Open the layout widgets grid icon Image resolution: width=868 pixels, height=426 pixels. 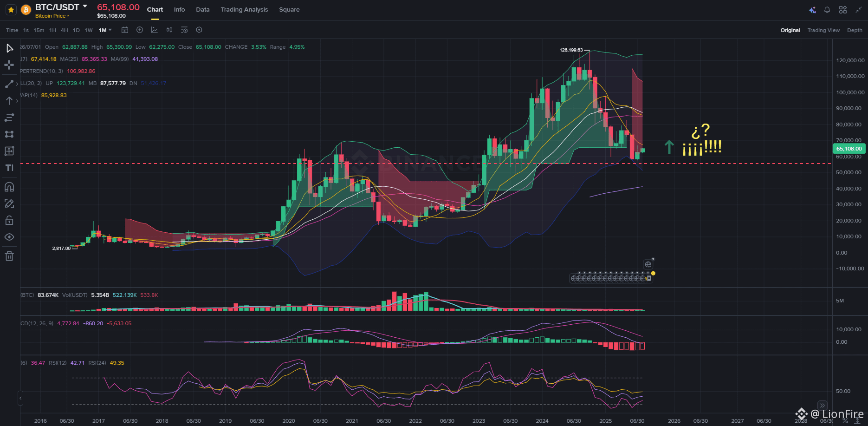pyautogui.click(x=843, y=10)
